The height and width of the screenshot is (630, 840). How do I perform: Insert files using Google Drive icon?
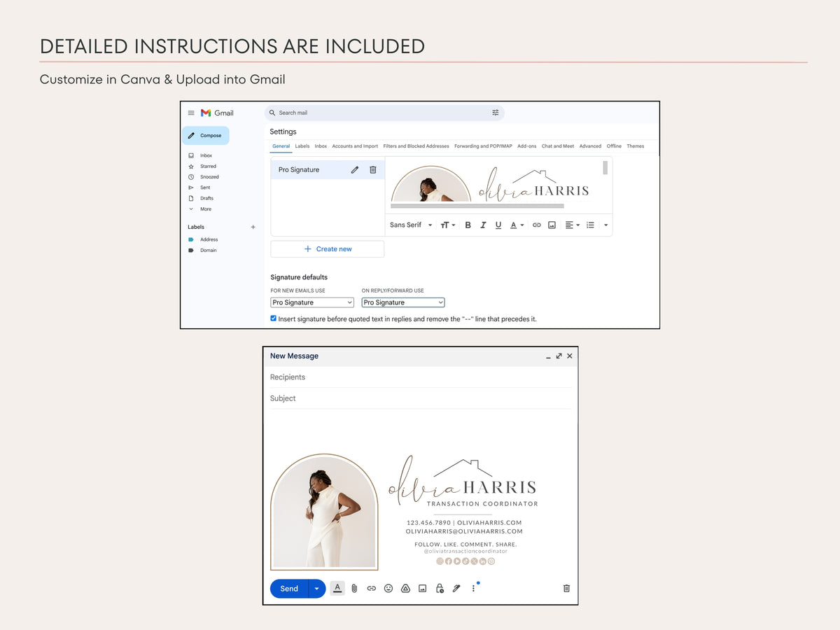pyautogui.click(x=405, y=589)
